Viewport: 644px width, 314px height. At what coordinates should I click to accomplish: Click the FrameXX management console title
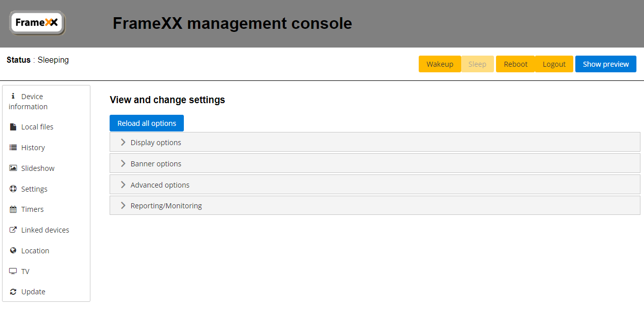(x=232, y=23)
